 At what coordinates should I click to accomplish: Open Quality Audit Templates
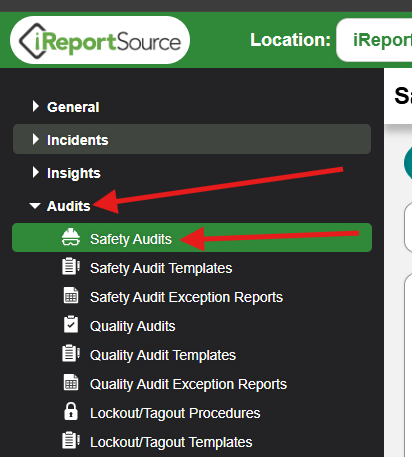point(163,355)
